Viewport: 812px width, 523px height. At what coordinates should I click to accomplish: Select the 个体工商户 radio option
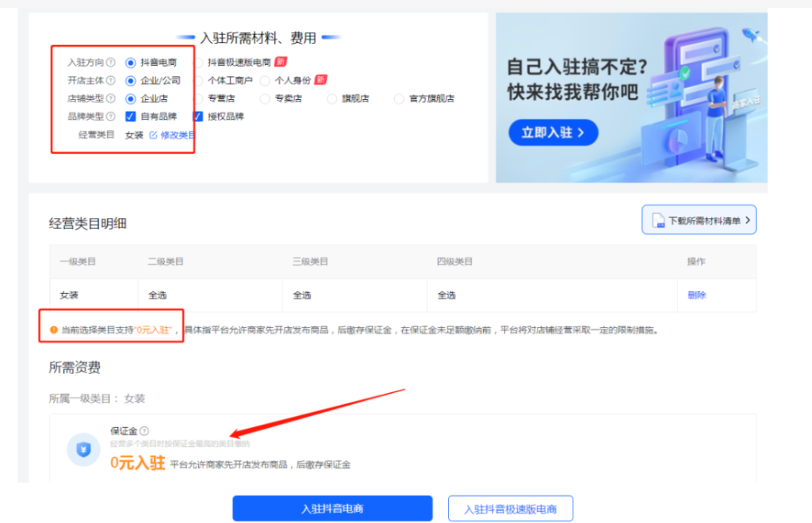[x=200, y=78]
